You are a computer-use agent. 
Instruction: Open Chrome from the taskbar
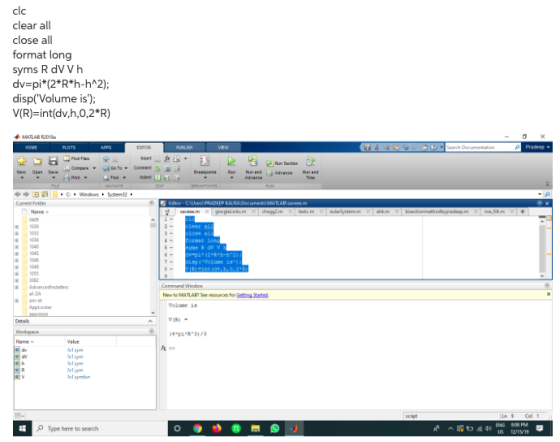197,429
